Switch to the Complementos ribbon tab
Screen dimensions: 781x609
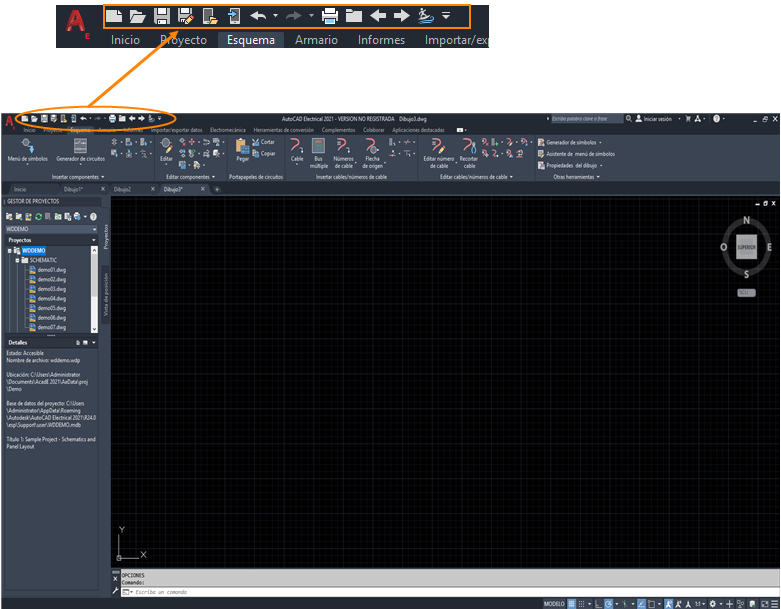click(338, 130)
